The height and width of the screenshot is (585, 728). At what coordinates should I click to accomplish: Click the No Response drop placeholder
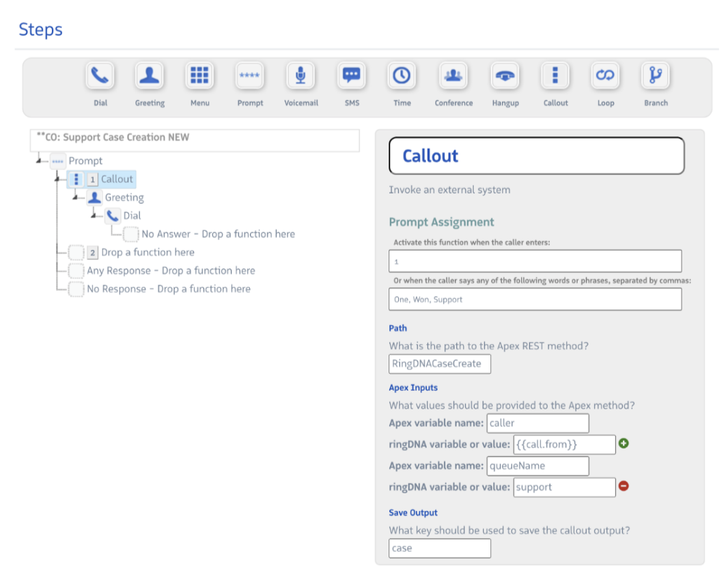[x=168, y=289]
